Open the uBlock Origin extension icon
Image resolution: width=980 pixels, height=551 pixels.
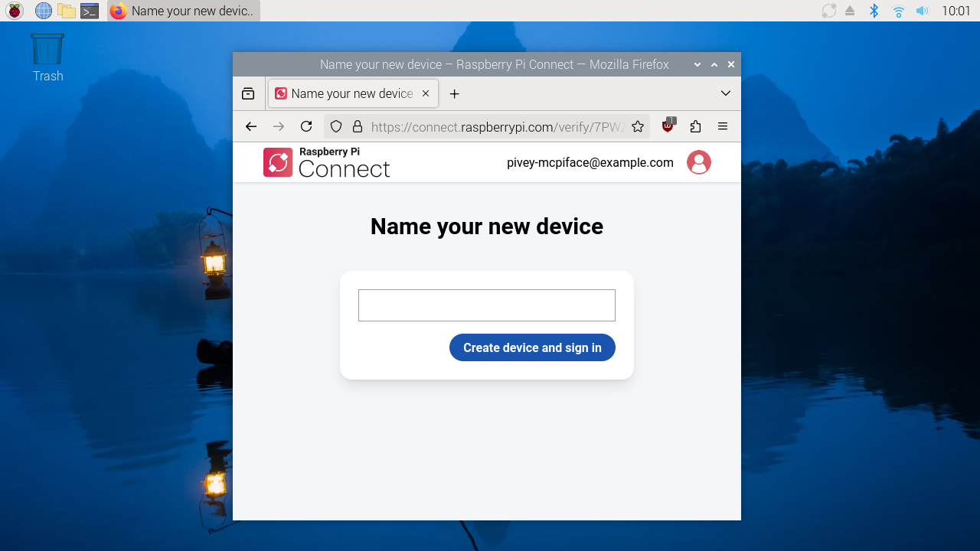tap(668, 126)
